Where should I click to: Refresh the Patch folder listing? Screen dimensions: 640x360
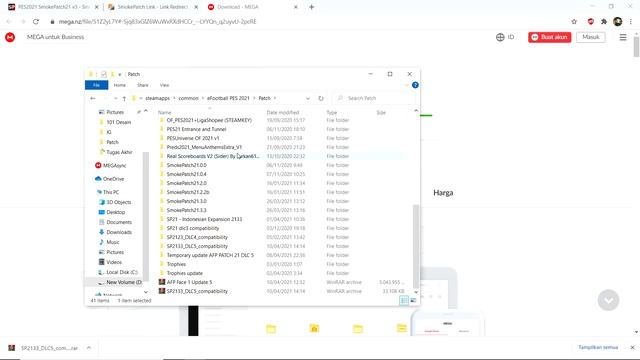[321, 98]
